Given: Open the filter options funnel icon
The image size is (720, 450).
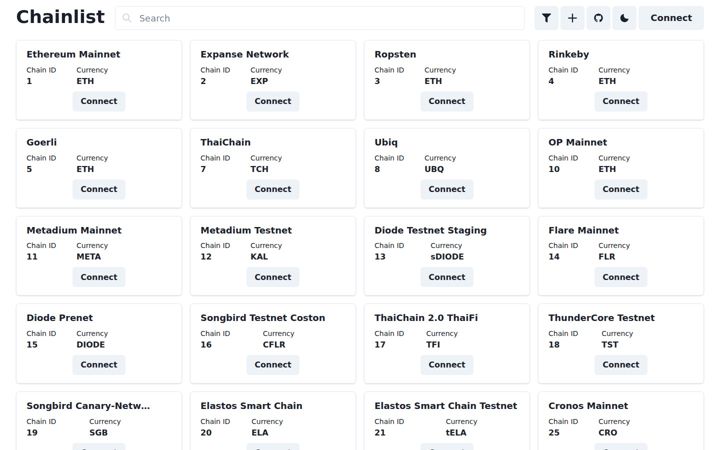Looking at the screenshot, I should (546, 18).
